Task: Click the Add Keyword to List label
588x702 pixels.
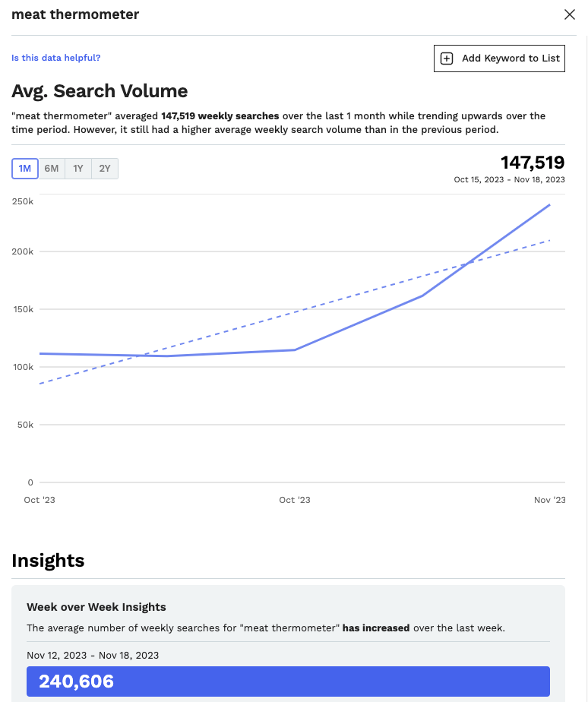Action: pyautogui.click(x=511, y=58)
